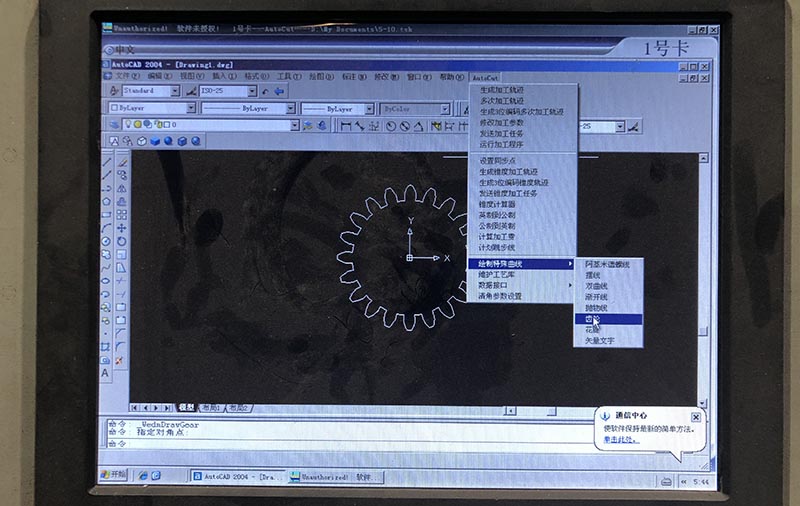Image resolution: width=800 pixels, height=506 pixels.
Task: Switch to the 布局1 layout tab
Action: click(x=211, y=408)
